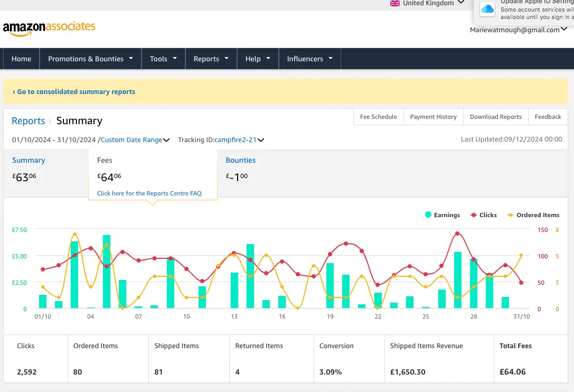
Task: Toggle the Ordered Items legend marker
Action: [x=510, y=215]
